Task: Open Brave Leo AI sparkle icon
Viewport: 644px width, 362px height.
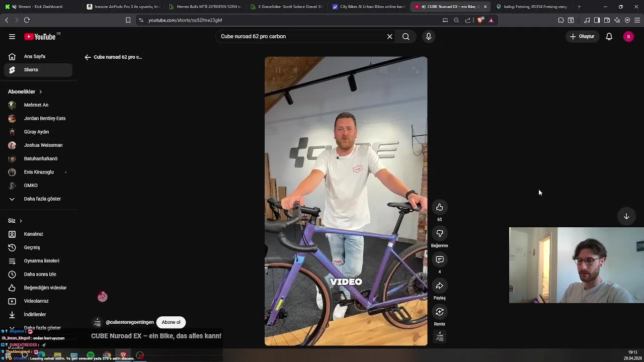Action: [x=617, y=20]
